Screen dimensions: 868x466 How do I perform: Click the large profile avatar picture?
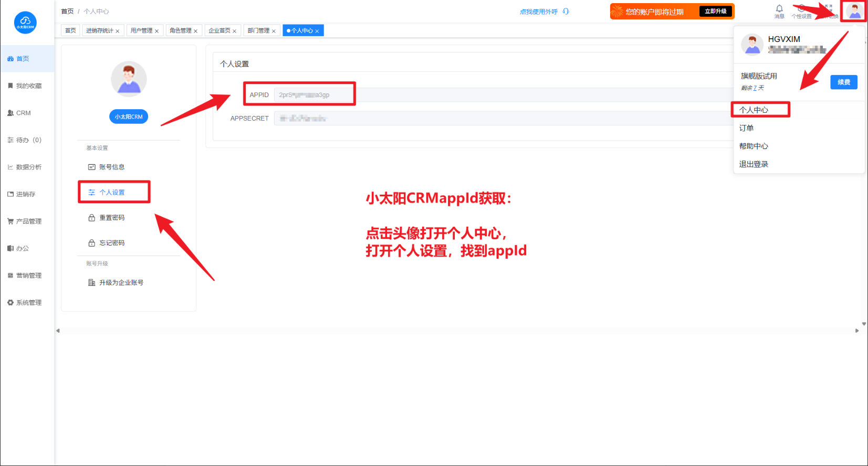click(x=129, y=79)
